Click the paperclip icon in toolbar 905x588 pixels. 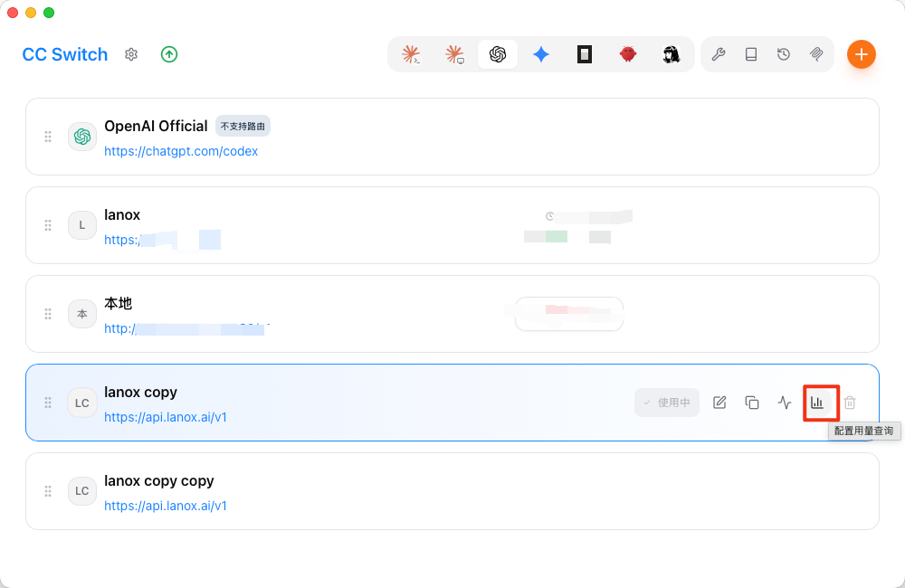pos(816,54)
